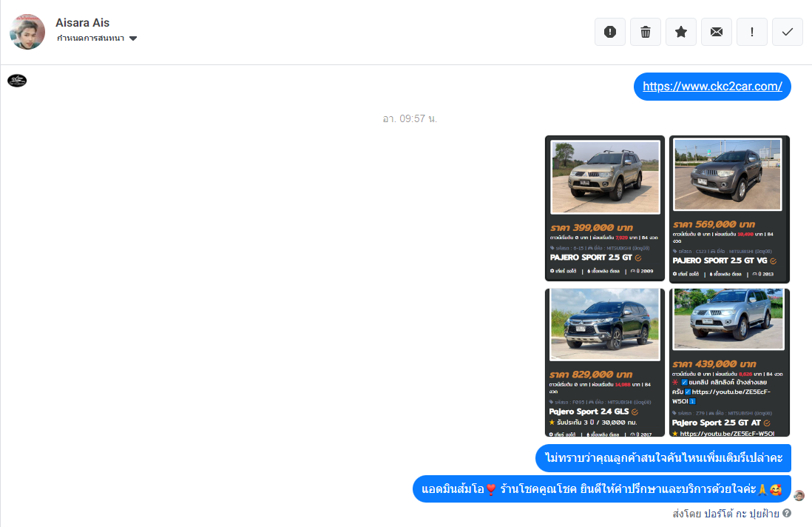Open Pajero Sport 2.4 GLS 829,000 image
The image size is (812, 527).
(x=604, y=362)
